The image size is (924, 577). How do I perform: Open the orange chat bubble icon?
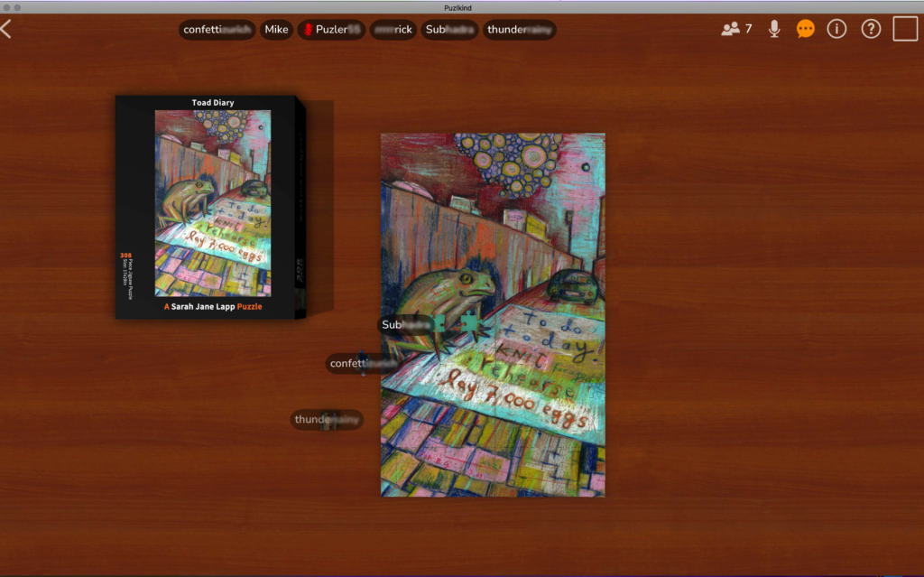805,29
